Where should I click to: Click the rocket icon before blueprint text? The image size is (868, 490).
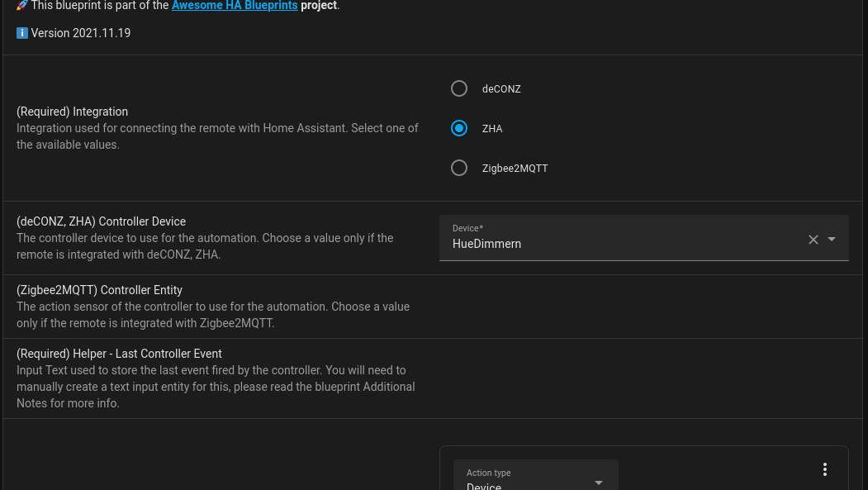pos(22,6)
